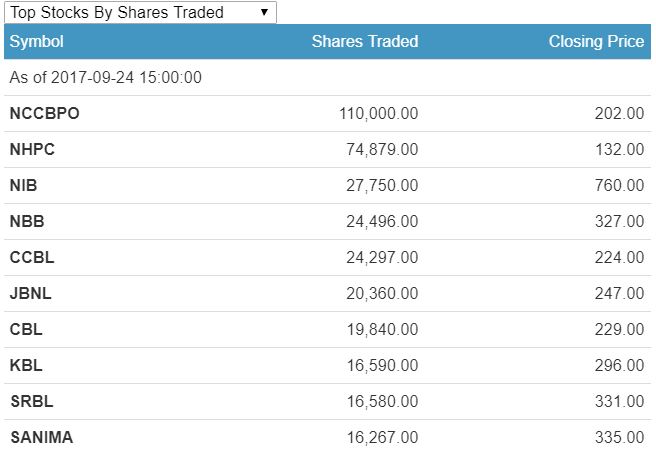656x454 pixels.
Task: Click the Shares Traded column header
Action: (x=365, y=42)
